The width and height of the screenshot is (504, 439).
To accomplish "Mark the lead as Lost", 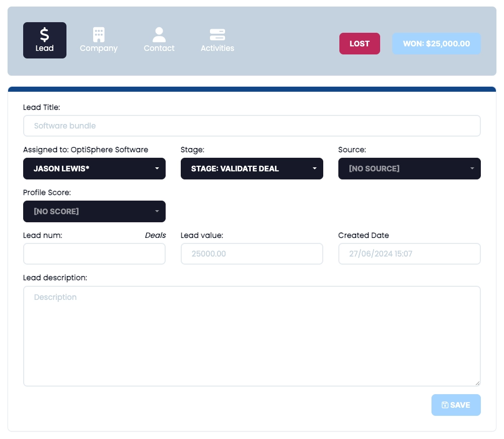I will (x=359, y=44).
